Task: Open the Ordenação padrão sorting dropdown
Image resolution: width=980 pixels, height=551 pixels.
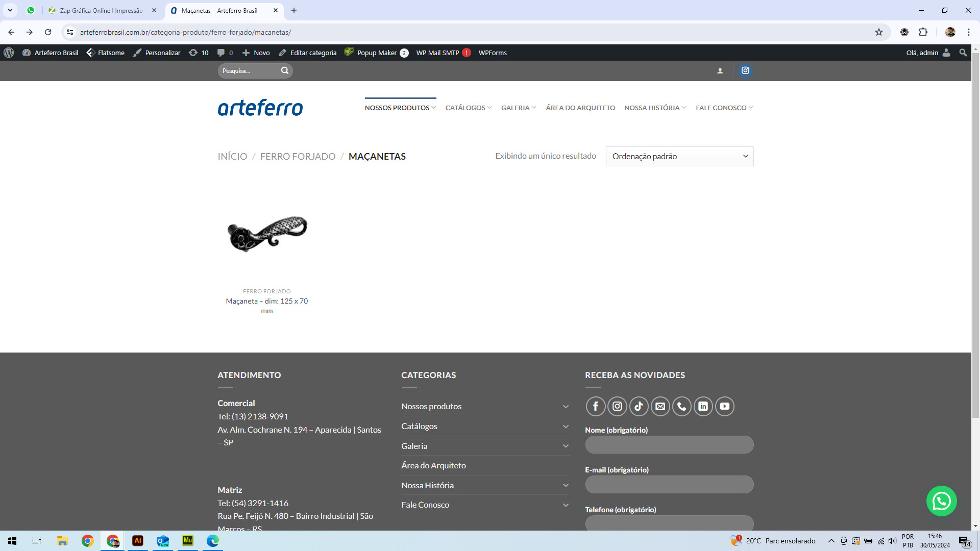Action: (679, 157)
